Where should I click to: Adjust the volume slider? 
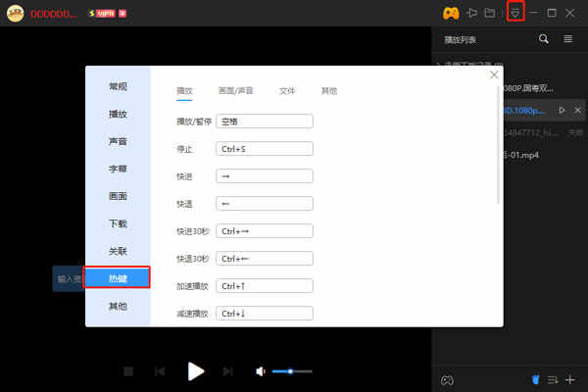(292, 371)
